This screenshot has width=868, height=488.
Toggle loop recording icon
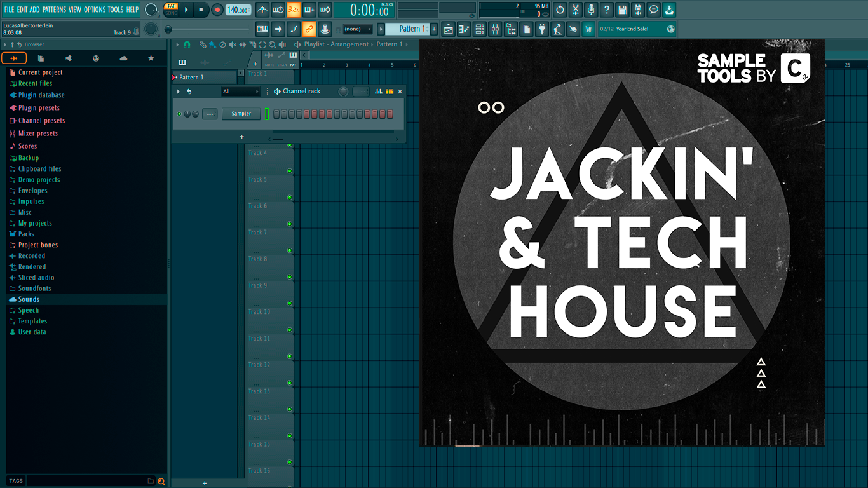pyautogui.click(x=325, y=10)
